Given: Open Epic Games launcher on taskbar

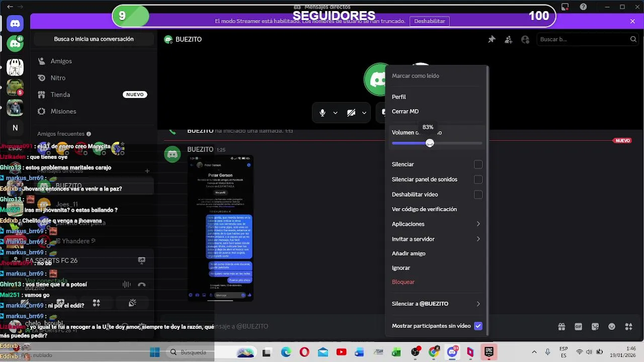Looking at the screenshot, I should tap(489, 352).
